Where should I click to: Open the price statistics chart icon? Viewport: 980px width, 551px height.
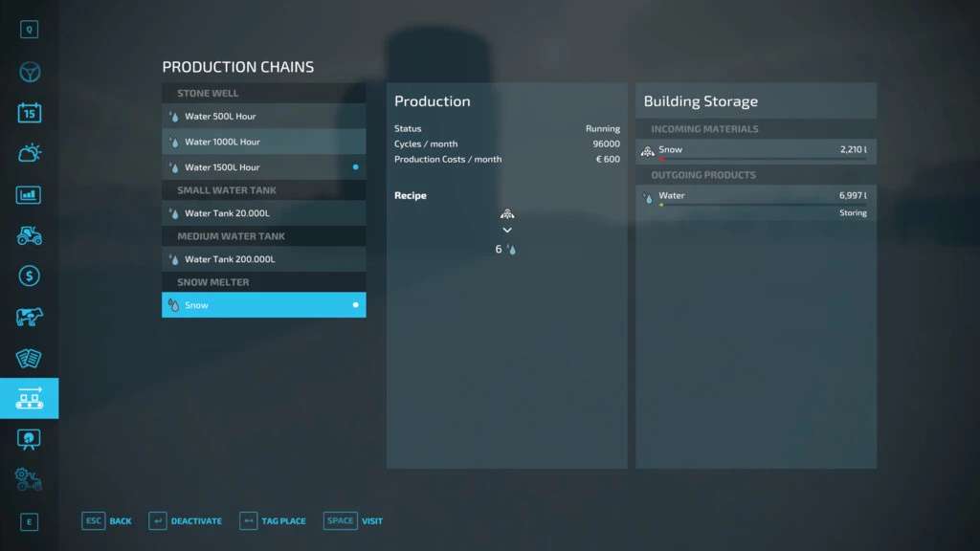pyautogui.click(x=30, y=194)
